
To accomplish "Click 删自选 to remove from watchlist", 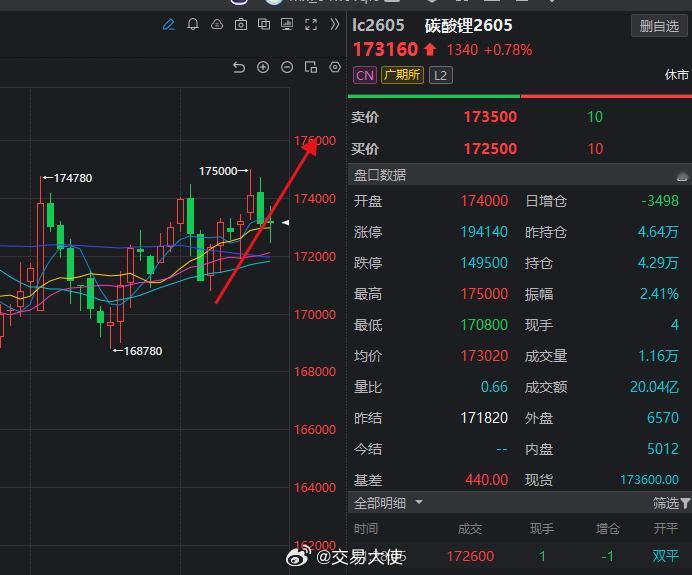I will coord(659,26).
